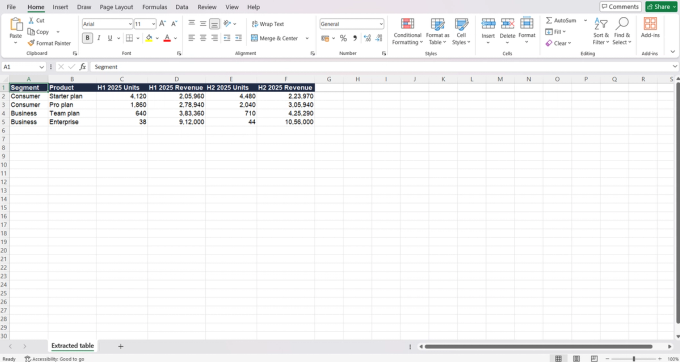Open the Merge & Center dropdown arrow

(307, 38)
